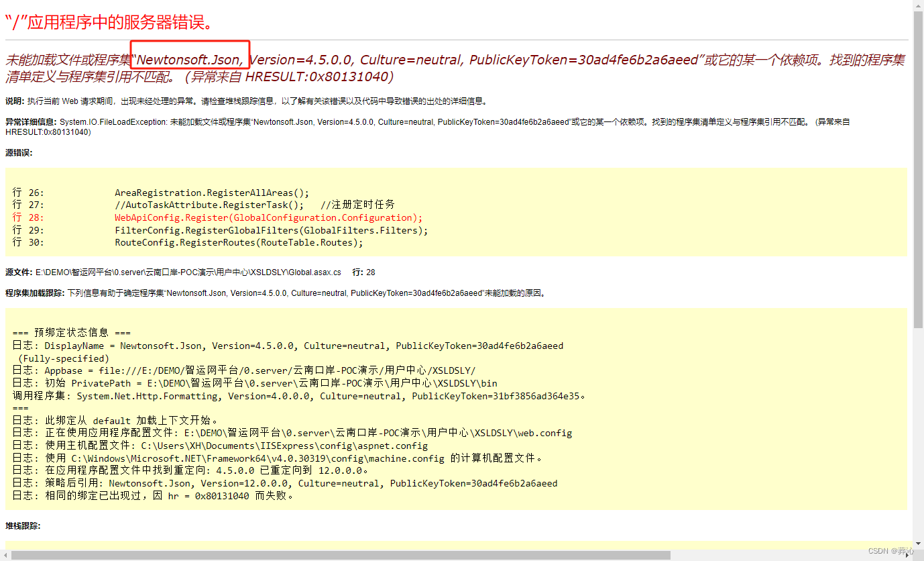
Task: Click log line "hr = 0x80131040 而失败"
Action: pos(153,496)
